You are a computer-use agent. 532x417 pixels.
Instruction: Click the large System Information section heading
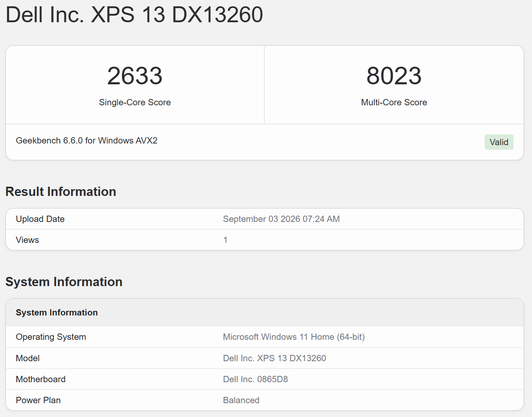tap(64, 282)
